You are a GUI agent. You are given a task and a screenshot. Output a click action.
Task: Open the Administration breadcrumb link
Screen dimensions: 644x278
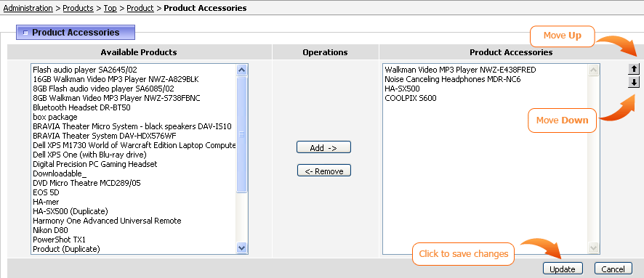tap(28, 8)
